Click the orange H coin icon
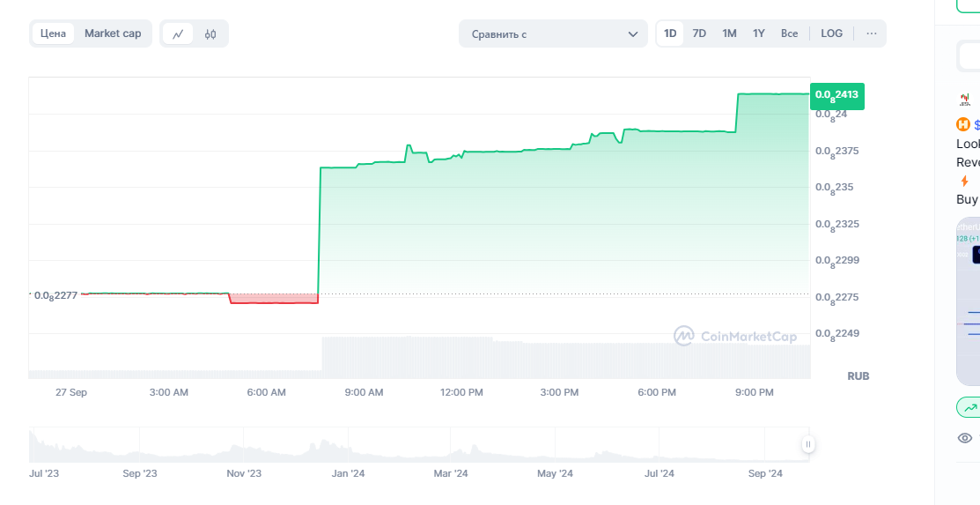The height and width of the screenshot is (505, 980). [x=963, y=125]
